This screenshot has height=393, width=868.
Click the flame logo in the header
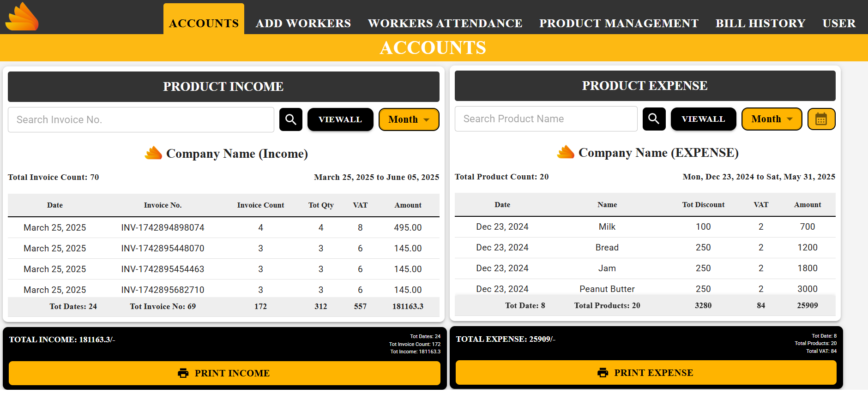click(x=22, y=17)
